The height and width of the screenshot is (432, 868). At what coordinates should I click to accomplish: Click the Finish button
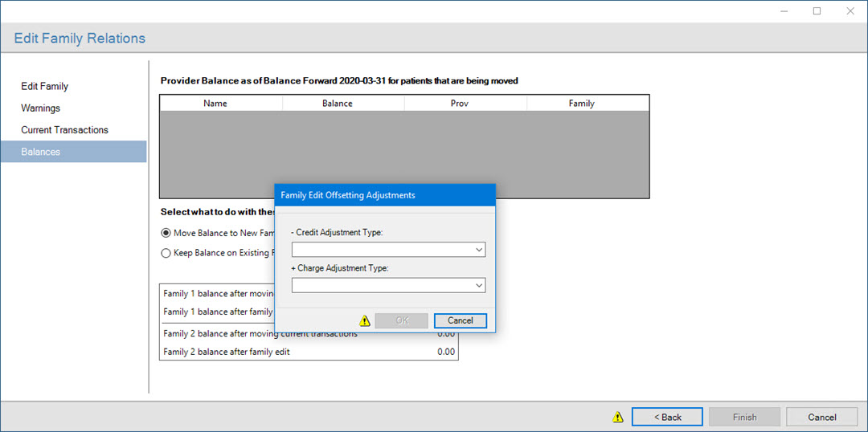tap(744, 417)
